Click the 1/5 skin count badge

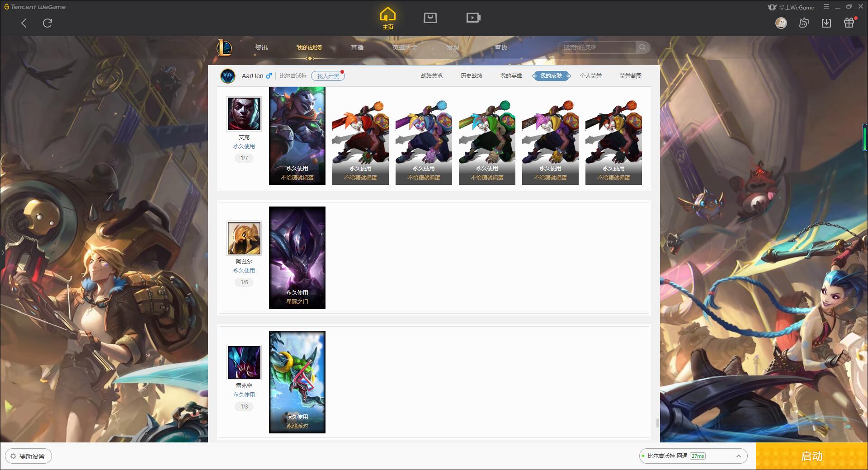tap(244, 282)
